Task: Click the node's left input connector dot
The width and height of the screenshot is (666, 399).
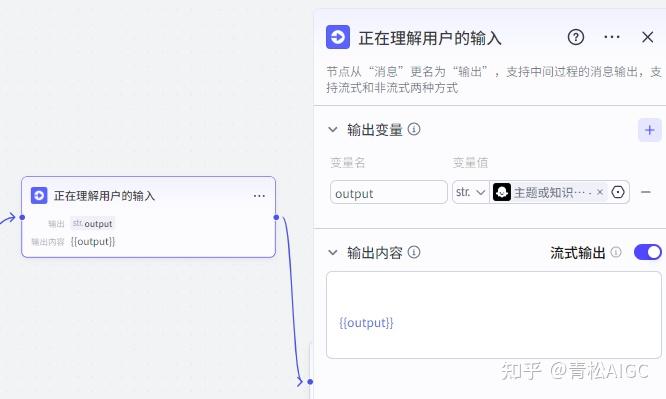Action: (22, 217)
